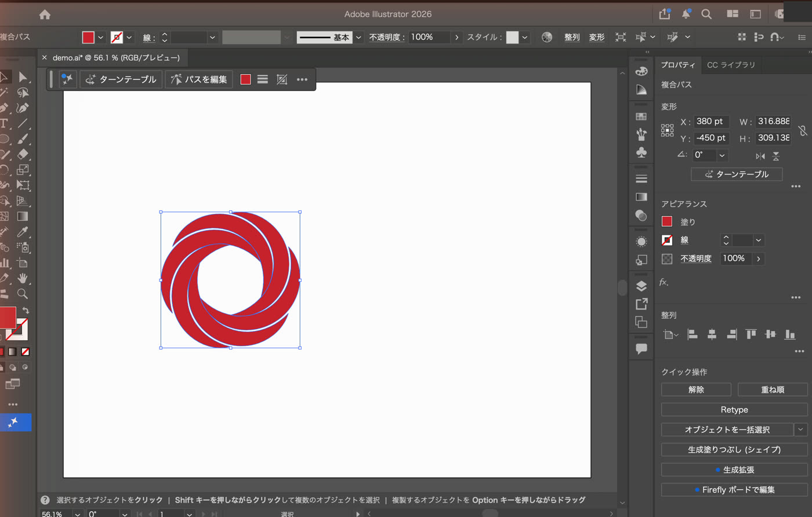This screenshot has width=812, height=517.
Task: Select the Hand tool
Action: click(x=23, y=278)
